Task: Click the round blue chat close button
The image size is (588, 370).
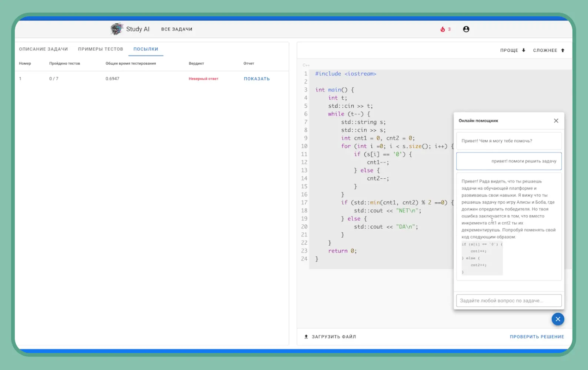Action: [x=558, y=319]
